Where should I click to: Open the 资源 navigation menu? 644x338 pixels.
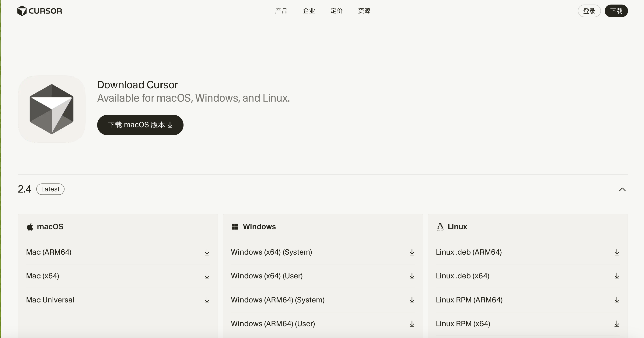tap(364, 11)
